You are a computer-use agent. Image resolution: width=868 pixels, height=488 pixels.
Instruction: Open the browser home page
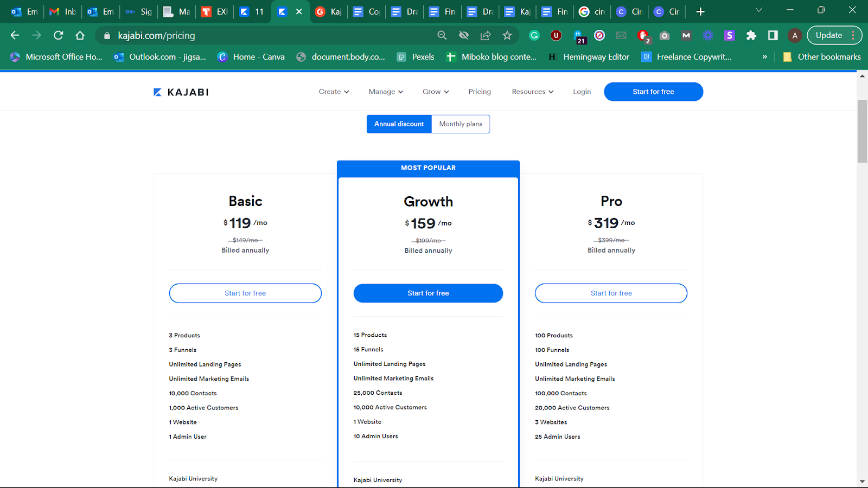click(x=80, y=35)
